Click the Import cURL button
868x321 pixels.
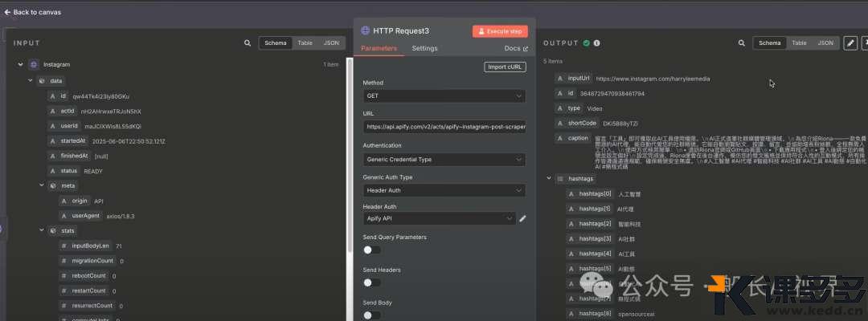505,67
